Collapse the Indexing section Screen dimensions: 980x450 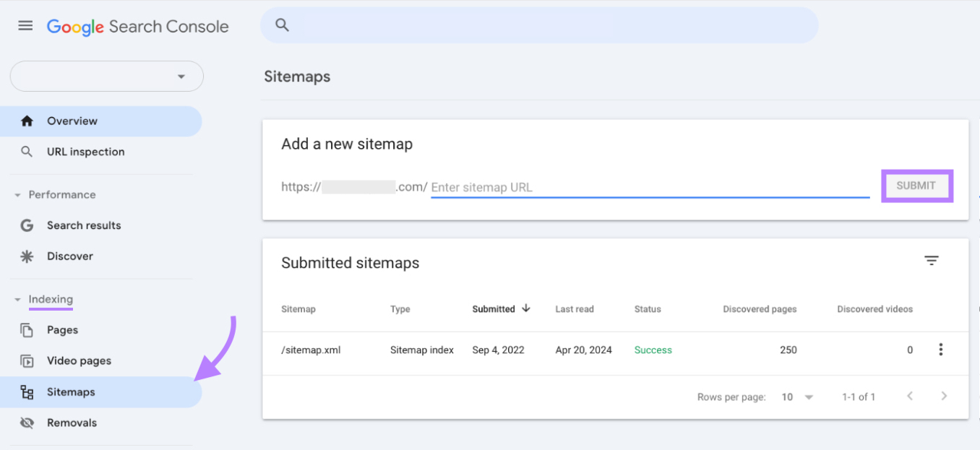point(17,299)
